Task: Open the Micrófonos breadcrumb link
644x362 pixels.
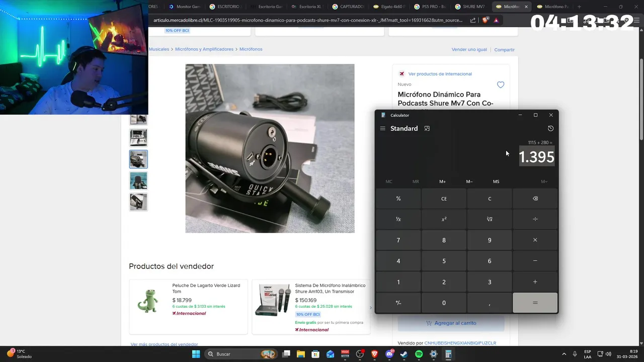Action: (x=251, y=49)
